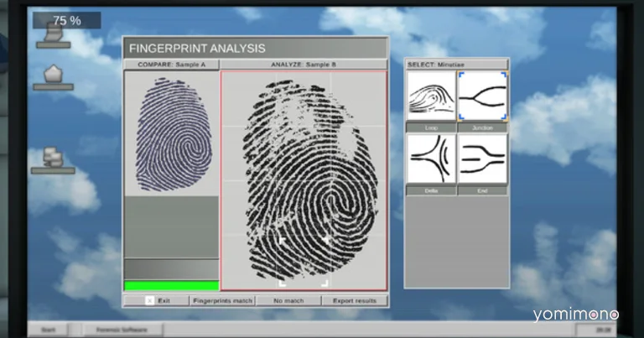Viewport: 644px width, 338px height.
Task: Click the Sample B fingerprint whorl center
Action: (334, 200)
